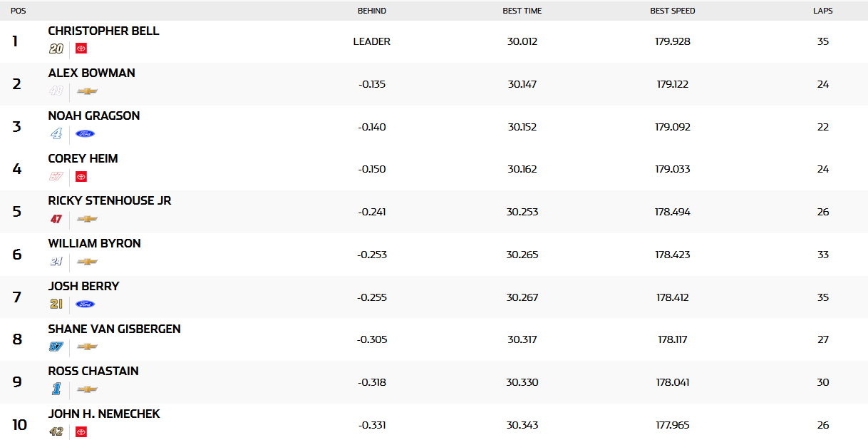This screenshot has height=440, width=868.
Task: Click the Chevrolet logo under Alex Bowman
Action: (87, 91)
